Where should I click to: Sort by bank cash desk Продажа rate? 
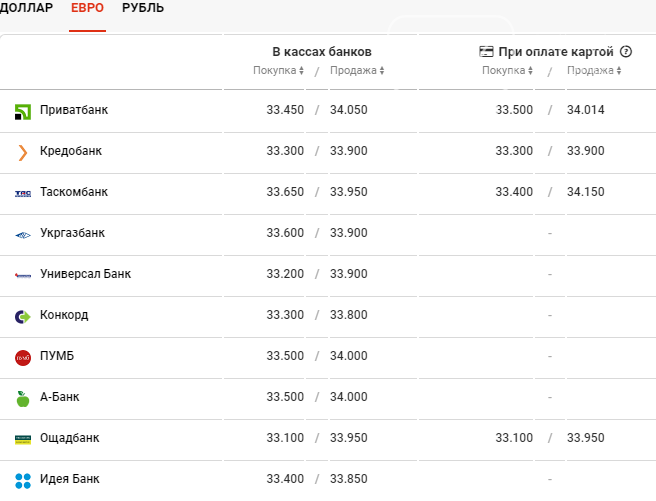click(357, 71)
